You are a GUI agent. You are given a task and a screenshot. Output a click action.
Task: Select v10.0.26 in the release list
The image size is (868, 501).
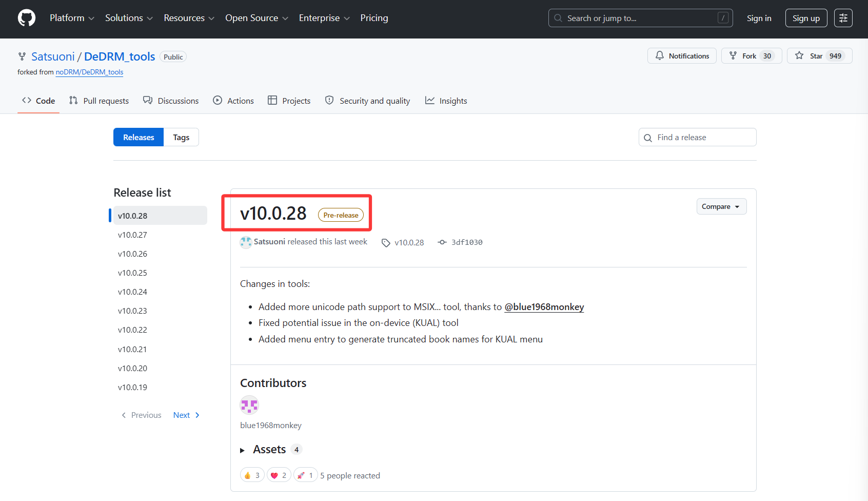[x=160, y=254]
